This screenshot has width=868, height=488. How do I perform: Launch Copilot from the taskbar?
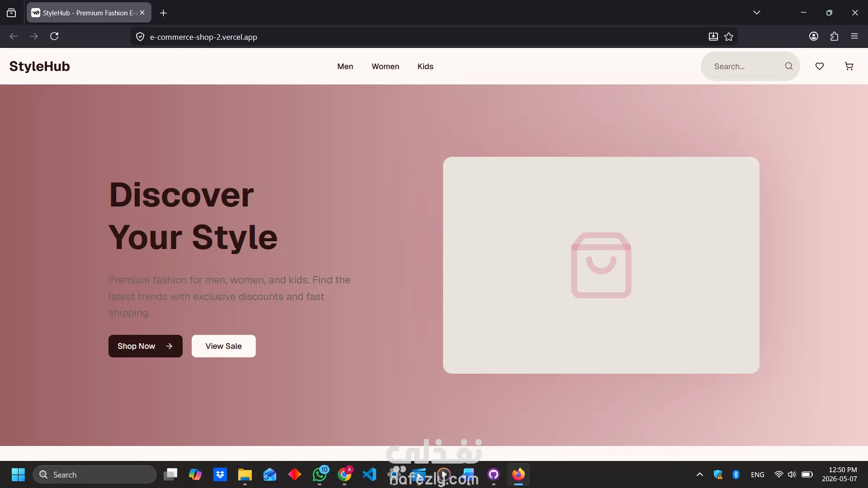tap(195, 474)
